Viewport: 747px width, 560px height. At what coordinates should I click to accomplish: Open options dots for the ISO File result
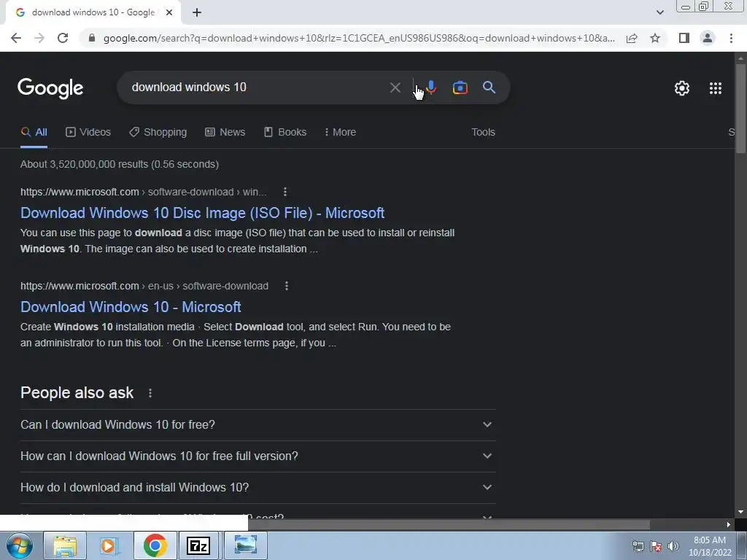tap(285, 192)
